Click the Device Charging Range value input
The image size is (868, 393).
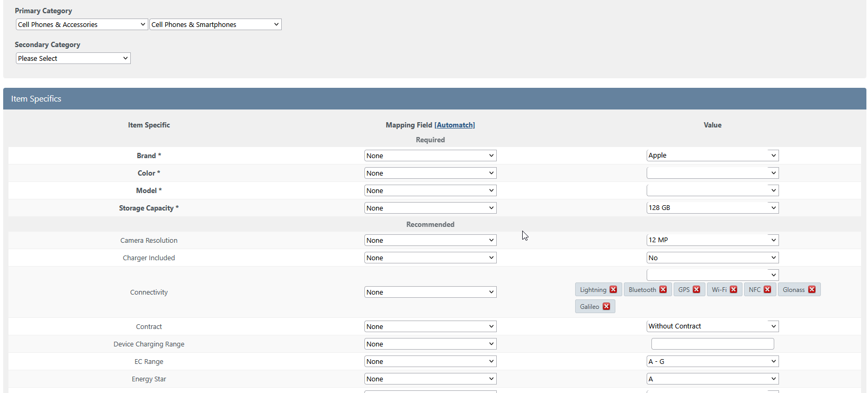[x=712, y=344]
